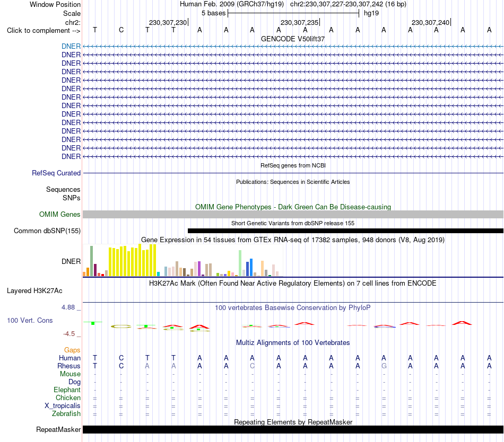Image resolution: width=504 pixels, height=442 pixels.
Task: Select the Elephant species label
Action: (x=67, y=390)
